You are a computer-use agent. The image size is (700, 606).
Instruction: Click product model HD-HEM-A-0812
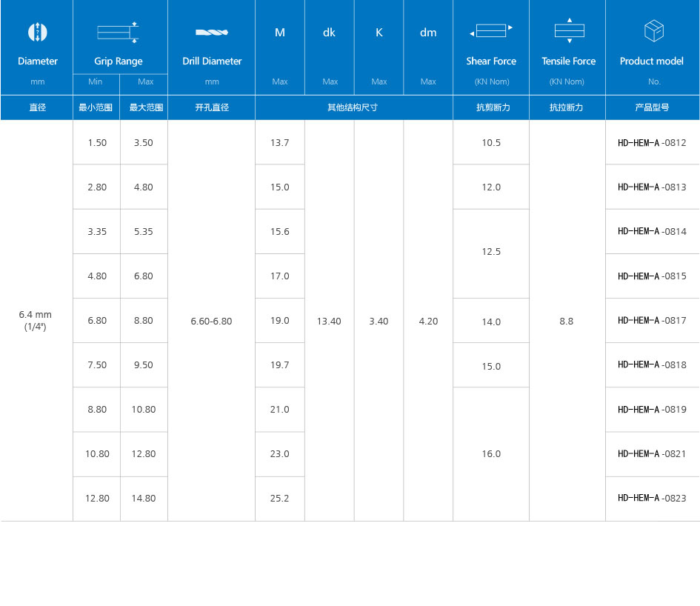[x=652, y=143]
